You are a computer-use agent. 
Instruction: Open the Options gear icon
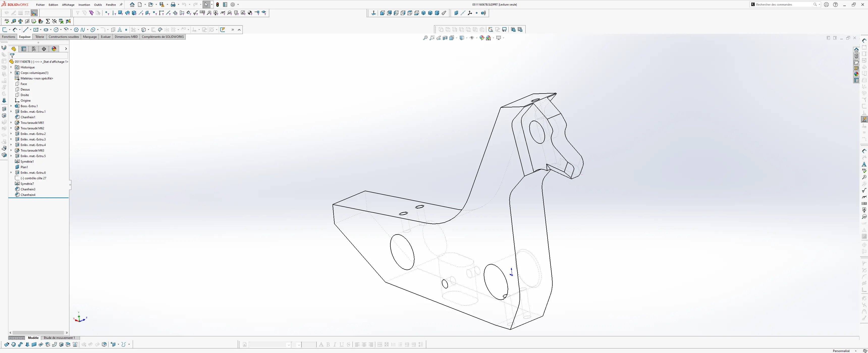click(x=232, y=4)
